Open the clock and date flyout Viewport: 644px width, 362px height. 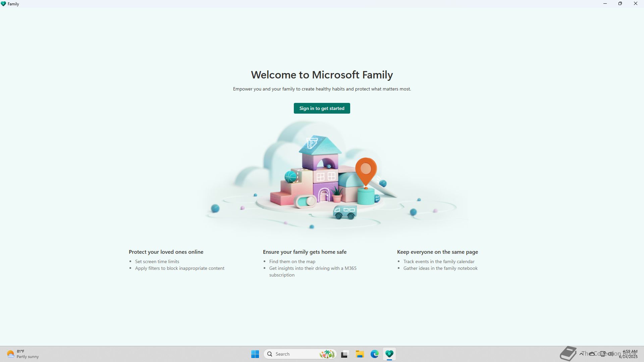pos(628,354)
